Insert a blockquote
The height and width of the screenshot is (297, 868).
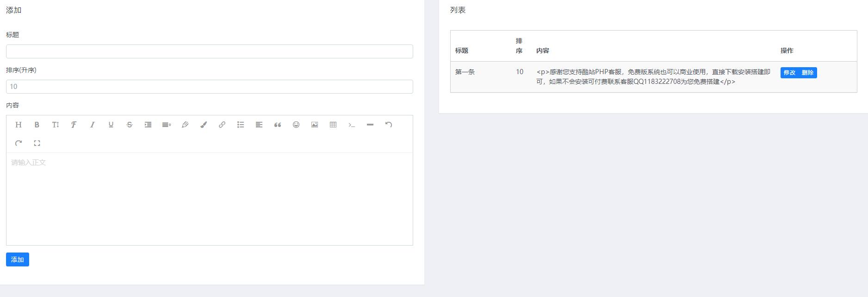(278, 125)
